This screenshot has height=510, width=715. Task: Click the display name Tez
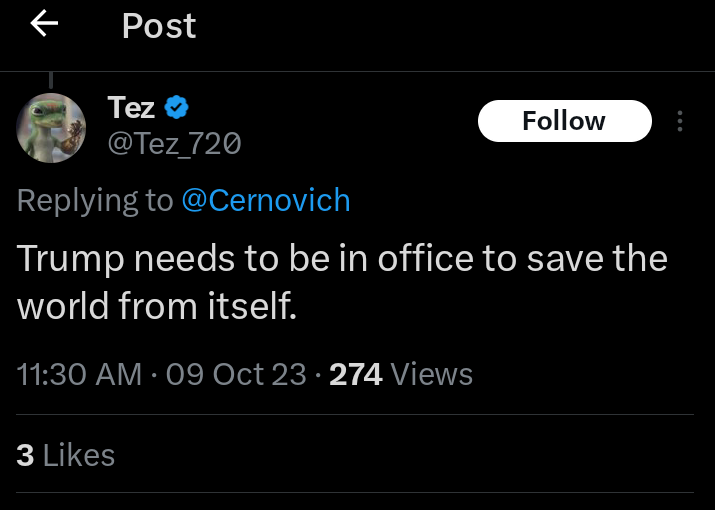click(x=130, y=105)
